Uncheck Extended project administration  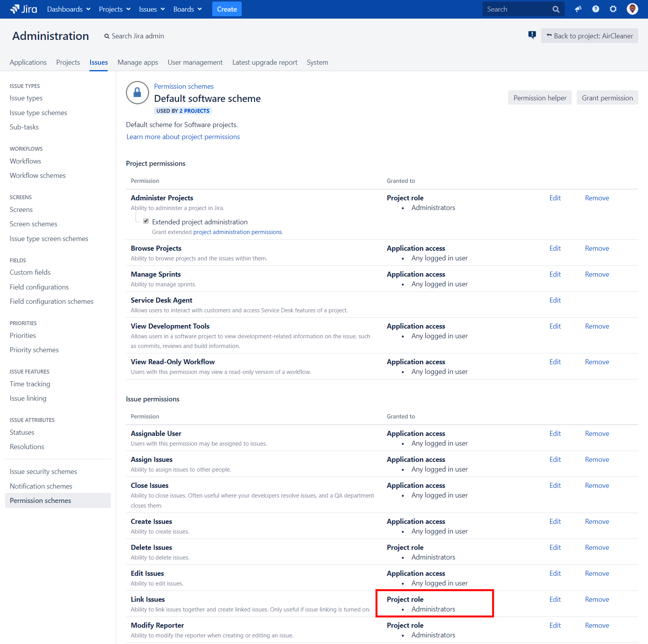click(146, 221)
